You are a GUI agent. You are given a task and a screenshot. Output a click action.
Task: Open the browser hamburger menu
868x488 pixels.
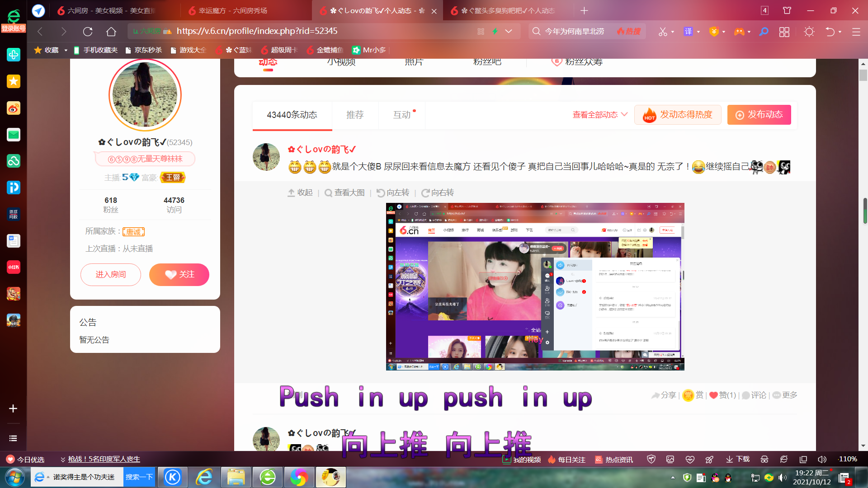pyautogui.click(x=856, y=32)
